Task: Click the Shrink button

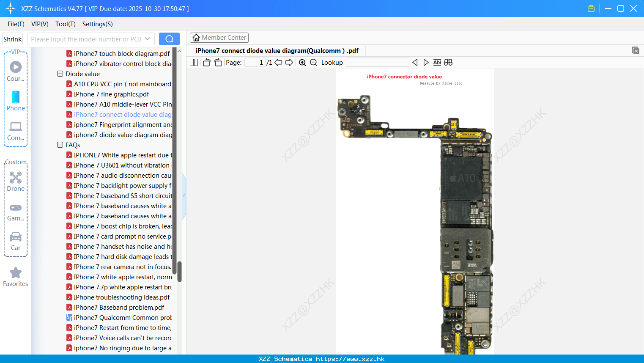Action: pyautogui.click(x=12, y=39)
